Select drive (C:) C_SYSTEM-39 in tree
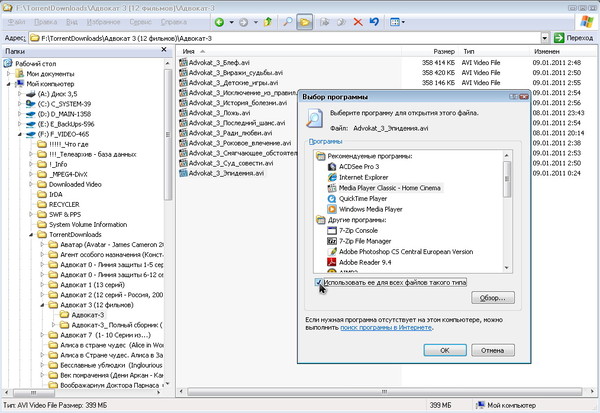This screenshot has width=600, height=413. point(64,104)
